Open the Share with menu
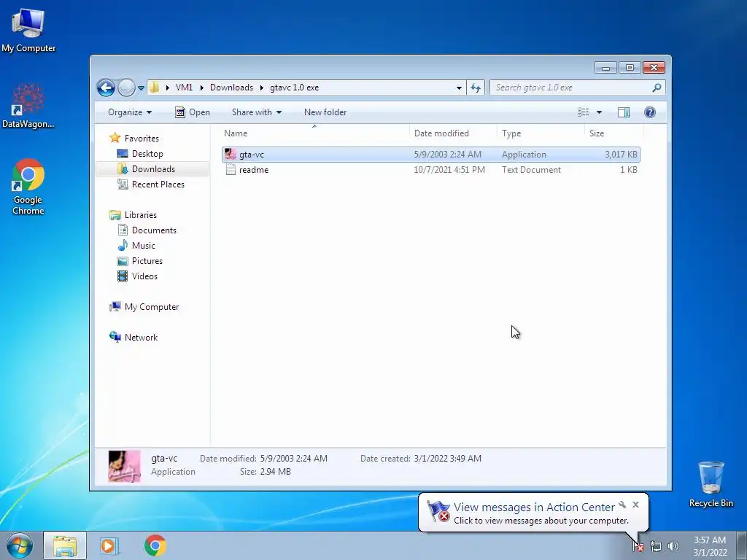Viewport: 747px width, 560px height. [256, 112]
